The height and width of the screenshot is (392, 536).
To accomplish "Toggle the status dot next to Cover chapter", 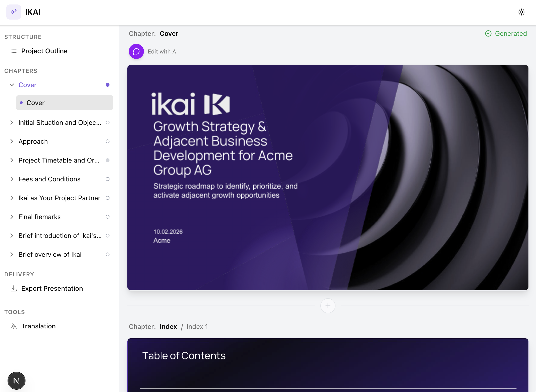I will click(108, 85).
